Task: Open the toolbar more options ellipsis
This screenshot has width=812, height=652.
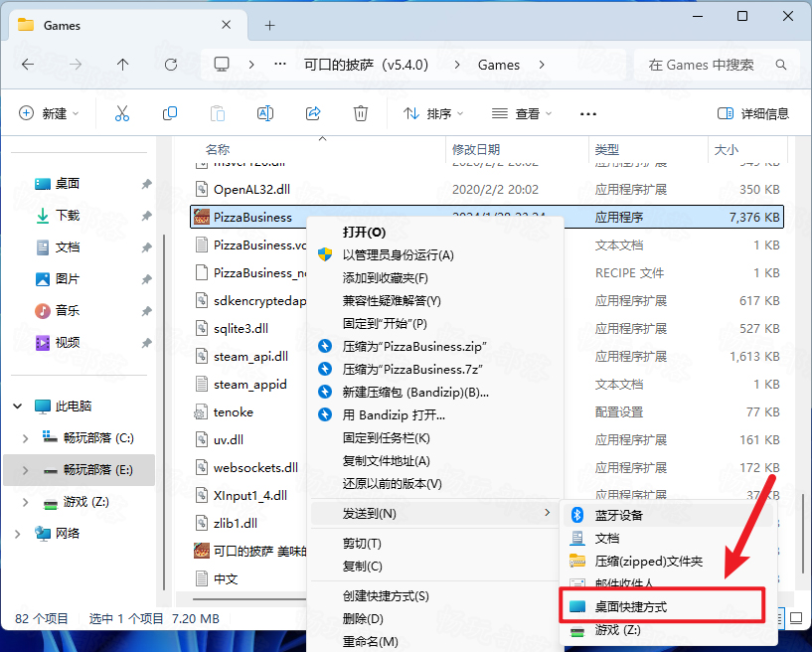Action: point(588,113)
